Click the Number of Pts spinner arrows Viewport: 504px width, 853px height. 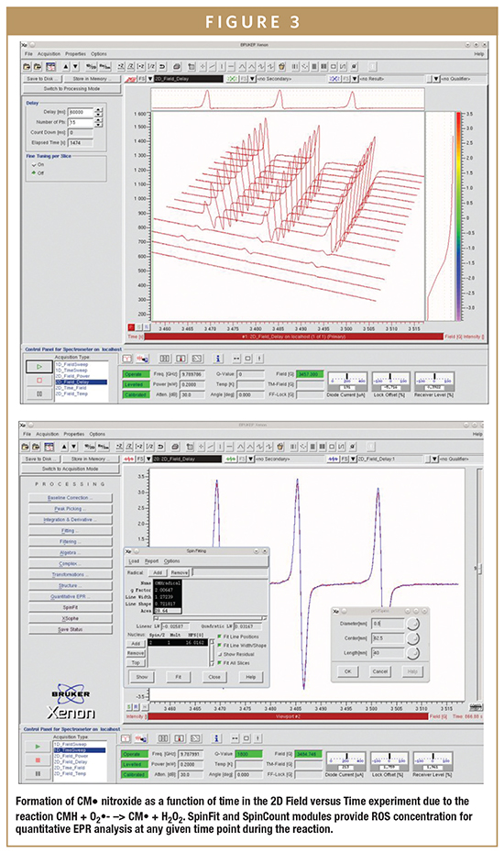98,122
